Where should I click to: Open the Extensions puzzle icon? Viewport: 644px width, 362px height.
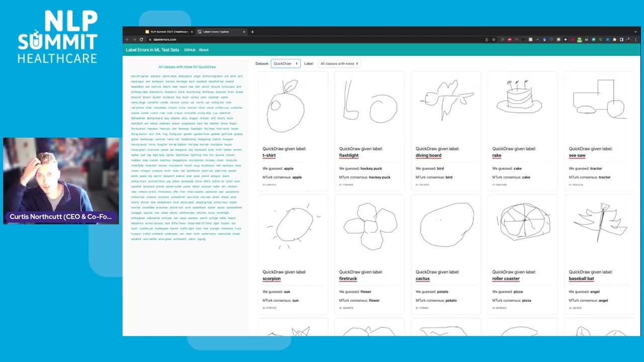pyautogui.click(x=614, y=39)
